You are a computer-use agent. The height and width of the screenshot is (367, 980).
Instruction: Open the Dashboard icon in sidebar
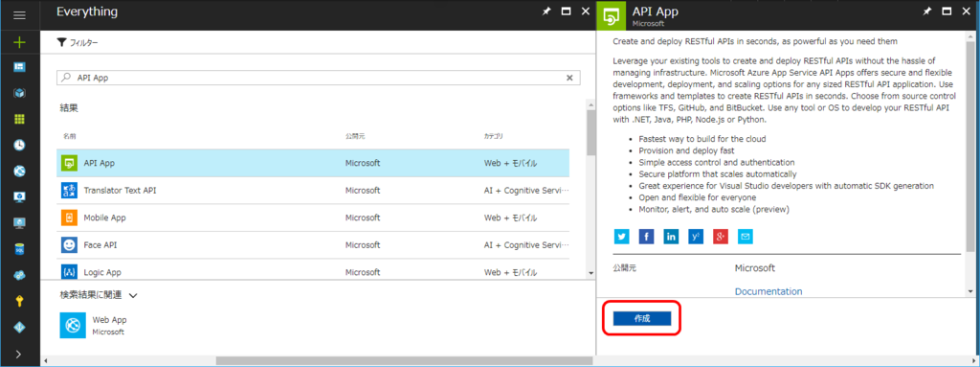[19, 67]
